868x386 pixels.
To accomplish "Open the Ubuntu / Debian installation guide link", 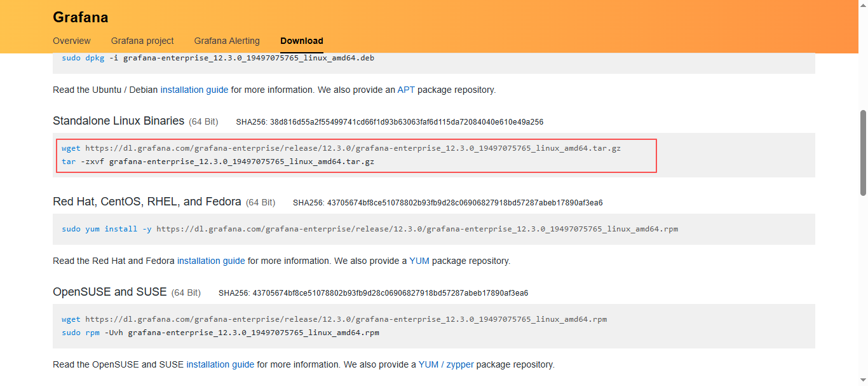I will [194, 90].
